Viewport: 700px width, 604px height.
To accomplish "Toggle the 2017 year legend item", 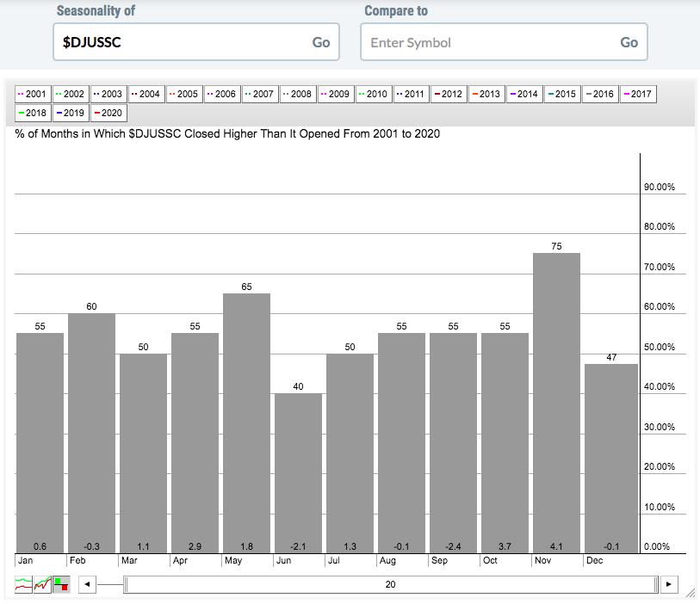I will point(638,94).
